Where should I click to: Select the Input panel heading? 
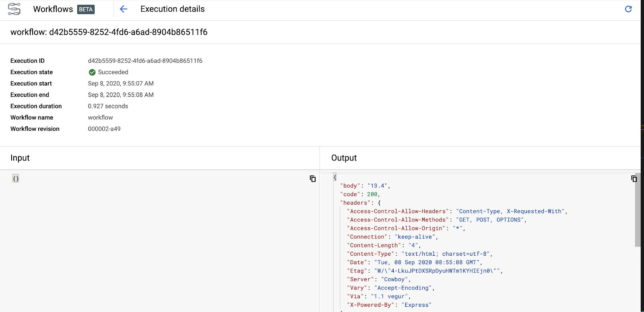point(20,158)
